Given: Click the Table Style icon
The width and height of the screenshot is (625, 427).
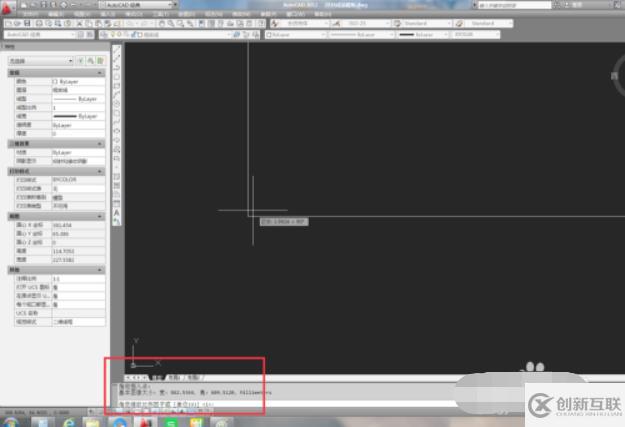Looking at the screenshot, I should (397, 24).
